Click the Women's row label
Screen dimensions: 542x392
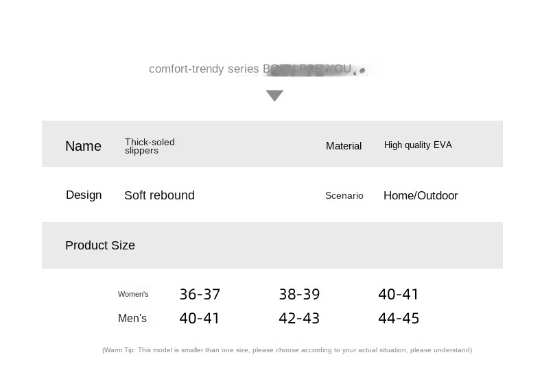tap(133, 294)
